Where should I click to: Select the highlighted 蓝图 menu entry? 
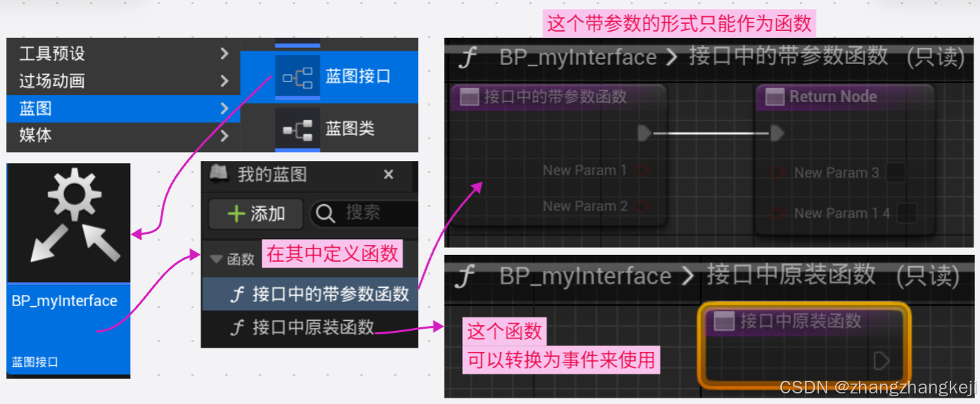click(124, 108)
